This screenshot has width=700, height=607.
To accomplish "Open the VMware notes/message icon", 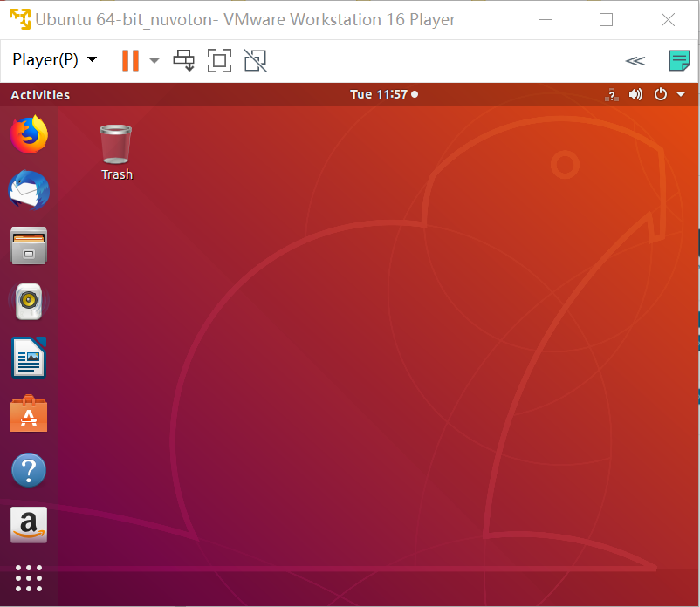I will 679,61.
